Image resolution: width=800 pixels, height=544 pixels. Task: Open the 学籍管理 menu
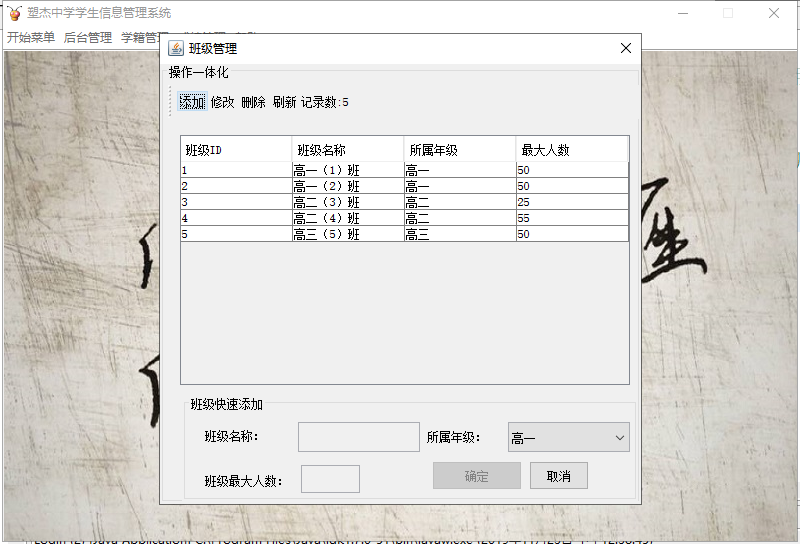click(141, 37)
